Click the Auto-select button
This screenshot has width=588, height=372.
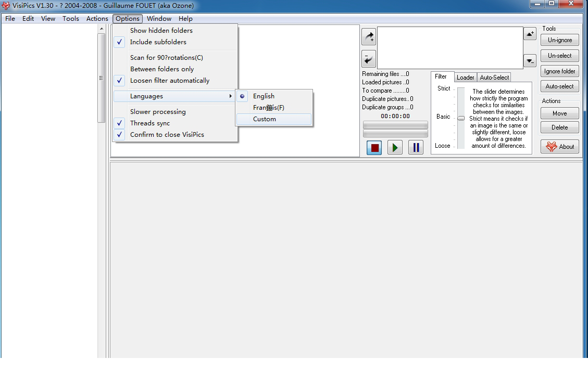(x=560, y=86)
